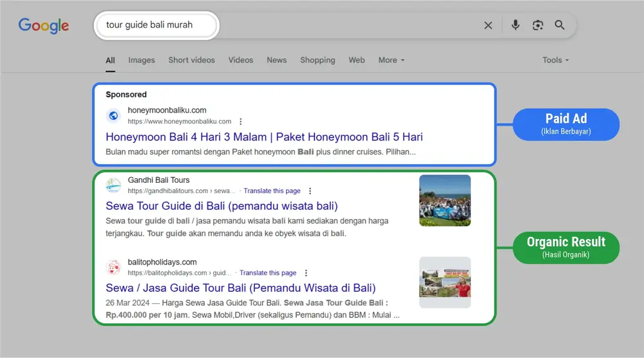Open the Google logo homepage
Image resolution: width=644 pixels, height=358 pixels.
(44, 26)
